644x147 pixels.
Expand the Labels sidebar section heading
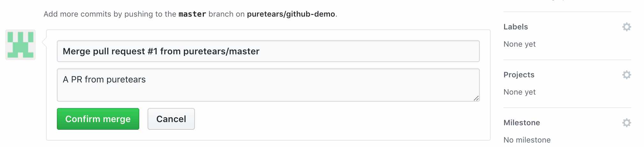coord(516,27)
